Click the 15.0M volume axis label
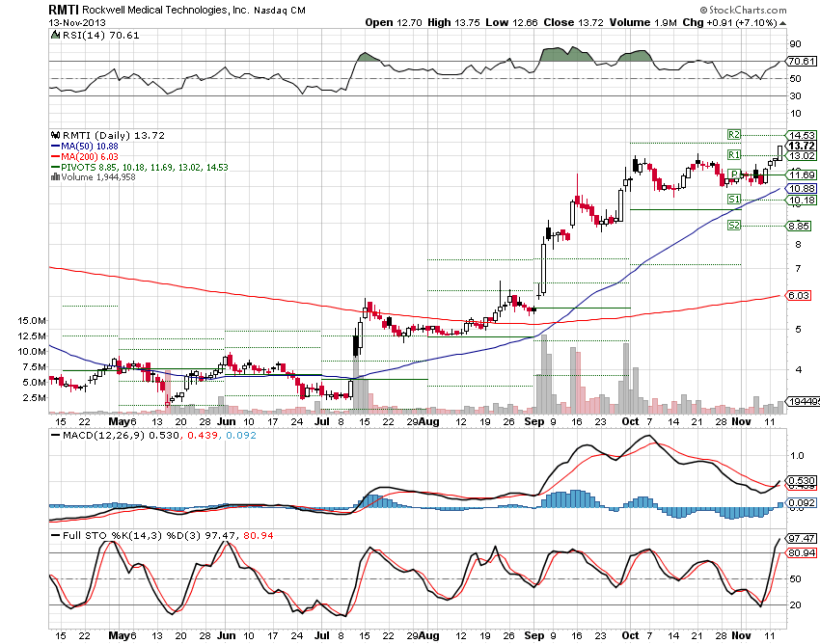820x644 pixels. pos(32,320)
